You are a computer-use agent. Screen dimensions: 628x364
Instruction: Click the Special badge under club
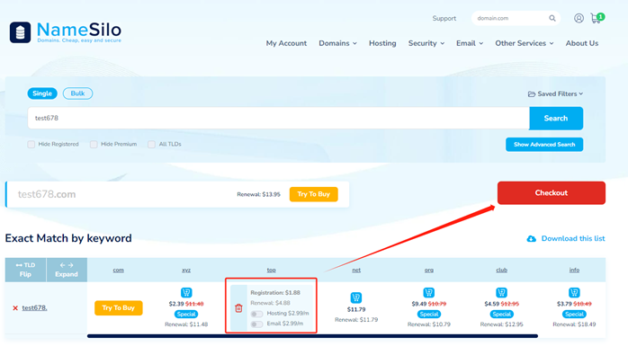(x=501, y=314)
